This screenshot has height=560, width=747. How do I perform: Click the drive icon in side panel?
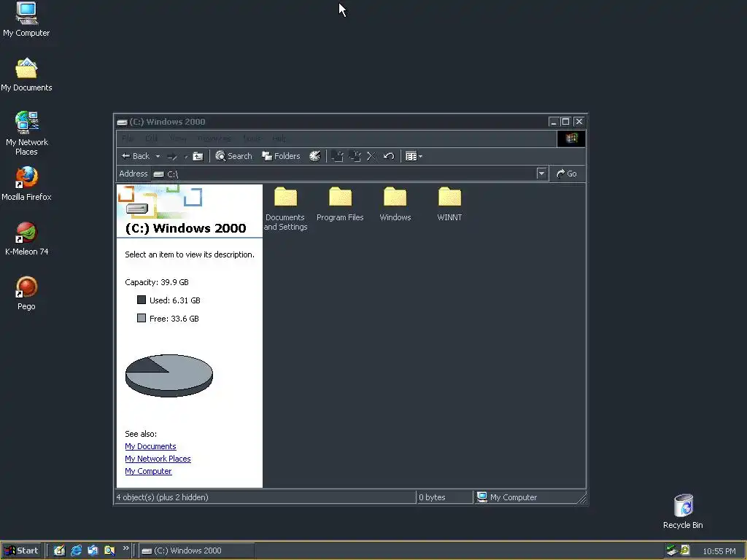(137, 208)
